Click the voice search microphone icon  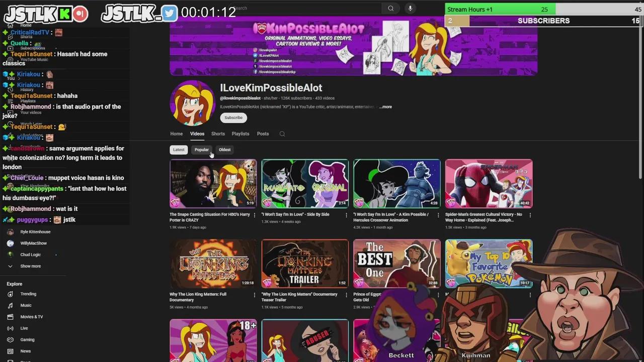tap(410, 8)
